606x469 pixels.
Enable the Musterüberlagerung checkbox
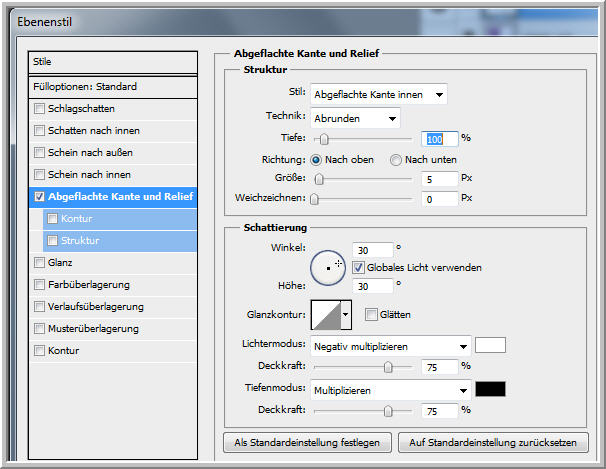click(39, 329)
